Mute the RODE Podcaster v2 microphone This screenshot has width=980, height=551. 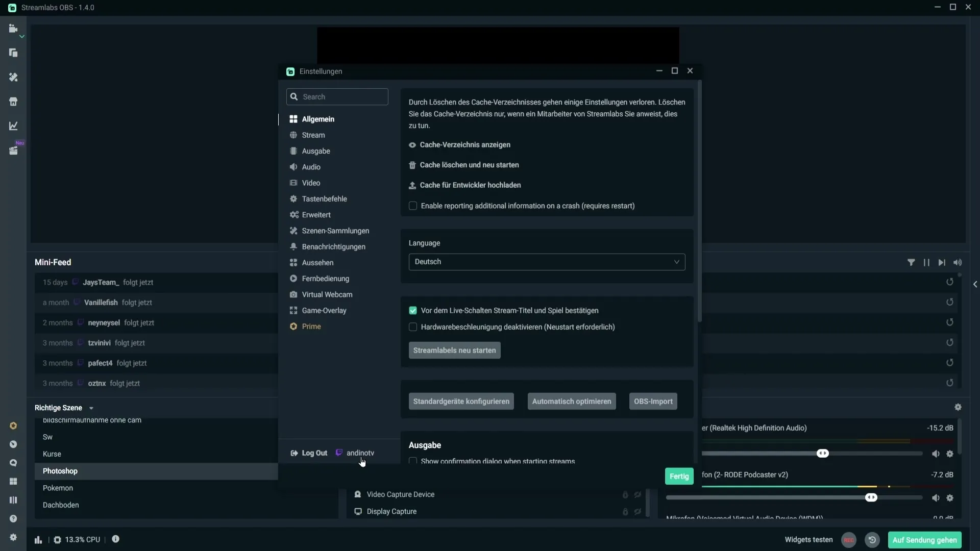936,498
